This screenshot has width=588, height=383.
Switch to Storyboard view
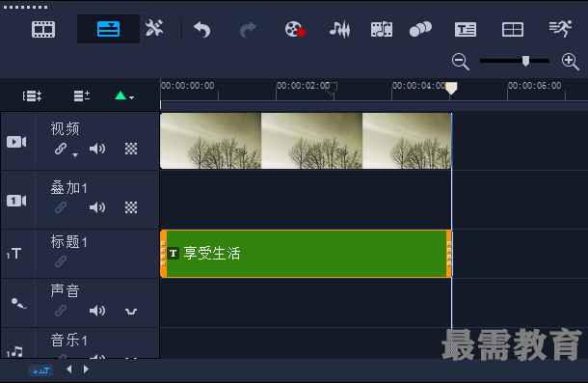click(43, 29)
